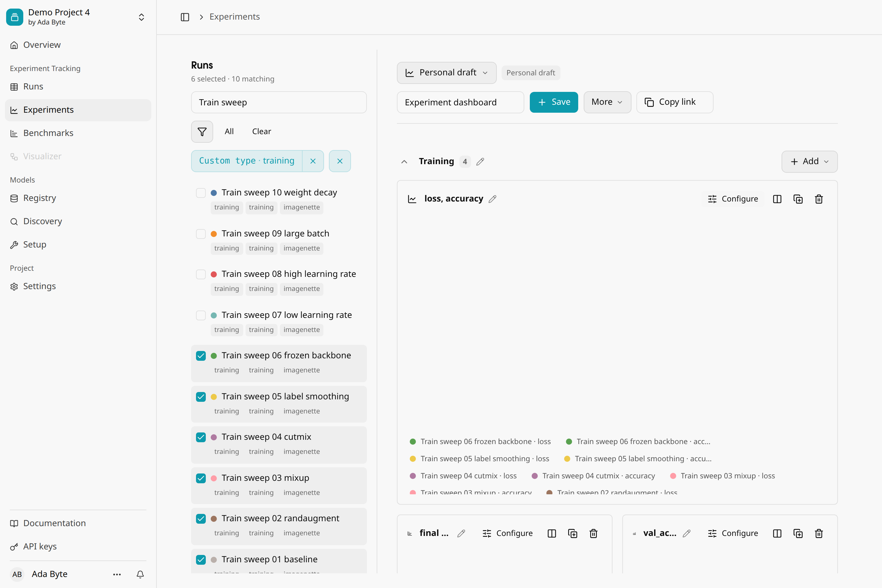Check Train sweep 10 weight decay
This screenshot has width=882, height=588.
pos(201,193)
